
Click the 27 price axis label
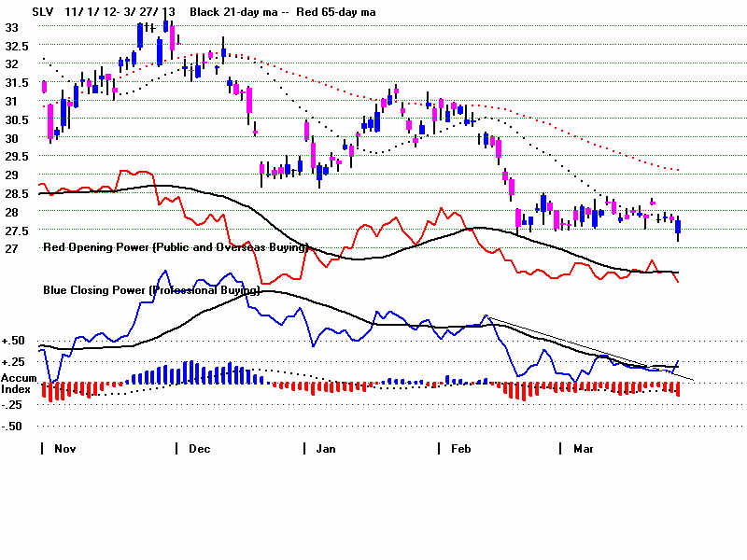click(x=12, y=248)
